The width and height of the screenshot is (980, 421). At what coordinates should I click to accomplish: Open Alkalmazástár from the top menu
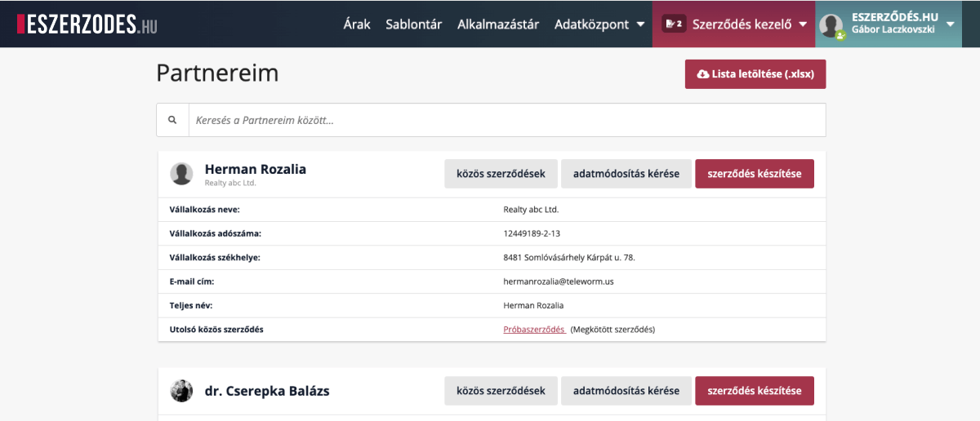(x=498, y=24)
